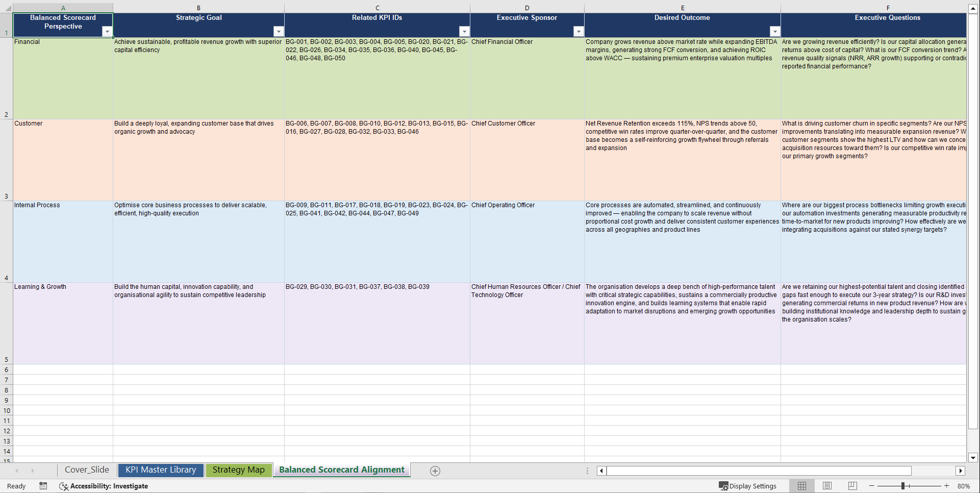Open filter dropdown for Desired Outcome column

(775, 32)
